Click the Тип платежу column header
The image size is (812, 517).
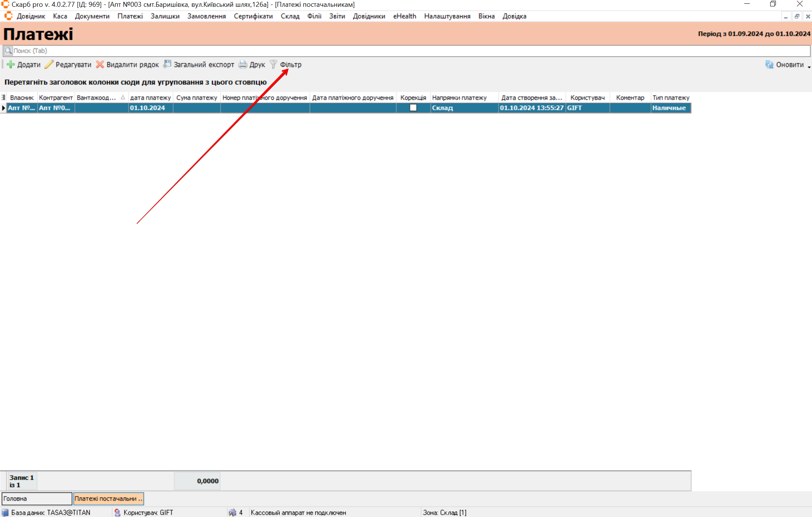coord(671,98)
